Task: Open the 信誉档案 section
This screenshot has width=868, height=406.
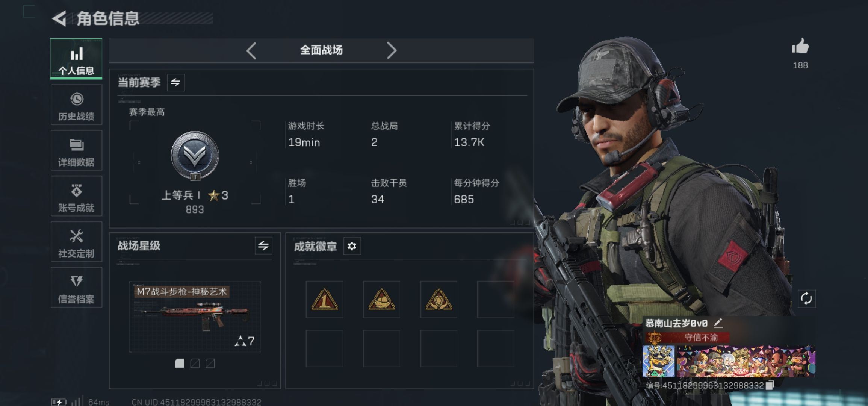Action: 76,288
